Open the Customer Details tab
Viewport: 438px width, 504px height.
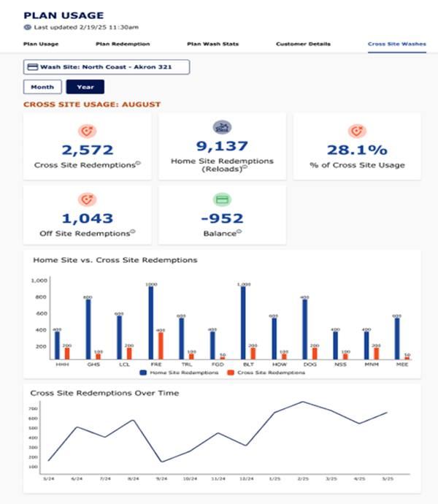(303, 44)
